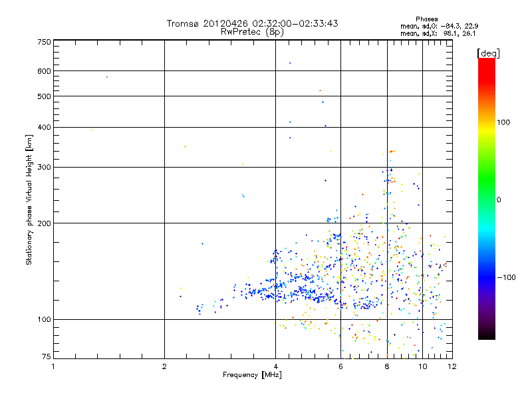This screenshot has height=399, width=532.
Task: Click the isolated red point near 575 km
Action: click(x=107, y=77)
